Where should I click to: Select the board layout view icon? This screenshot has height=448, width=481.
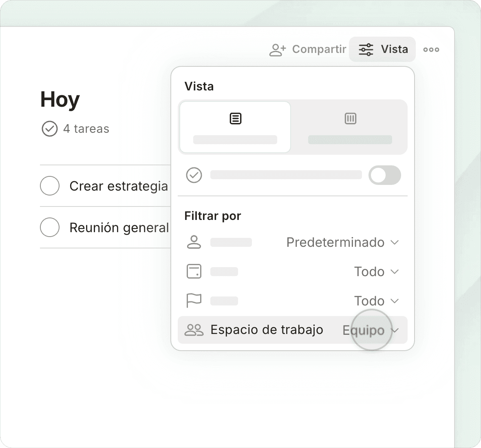pos(350,119)
